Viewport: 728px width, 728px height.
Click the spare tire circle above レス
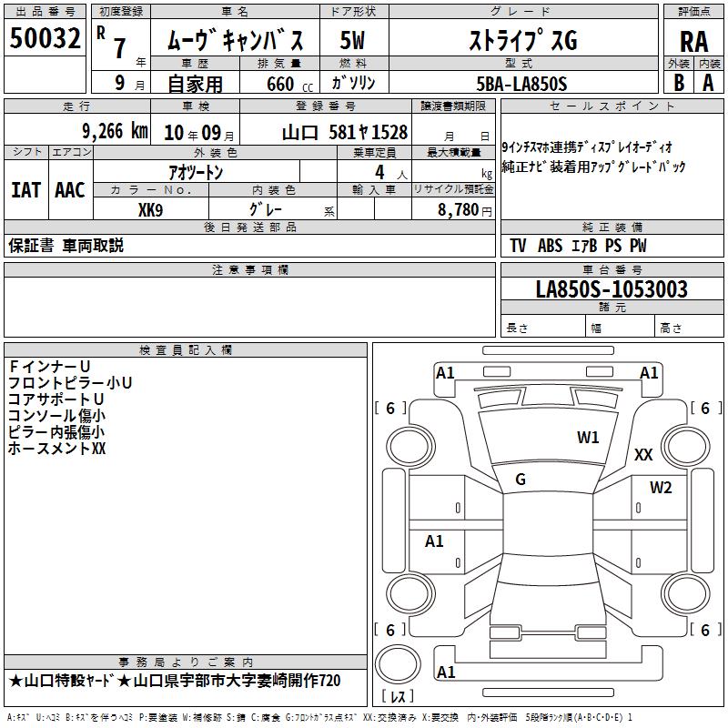[398, 664]
